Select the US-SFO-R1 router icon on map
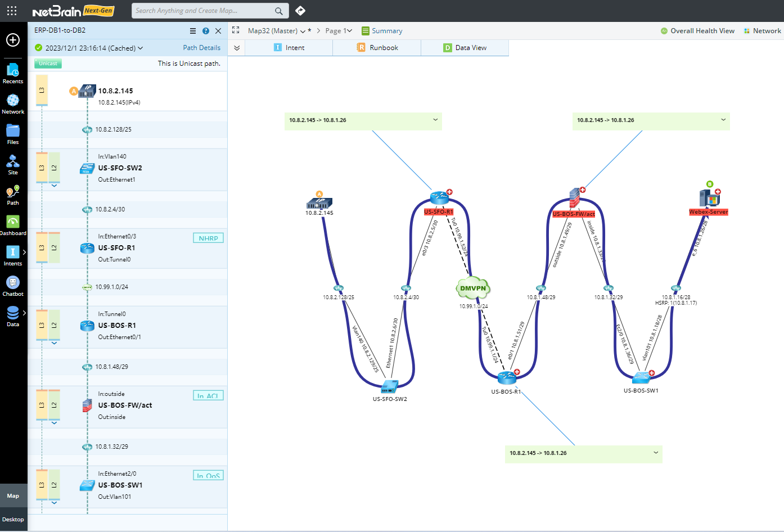 [x=439, y=198]
